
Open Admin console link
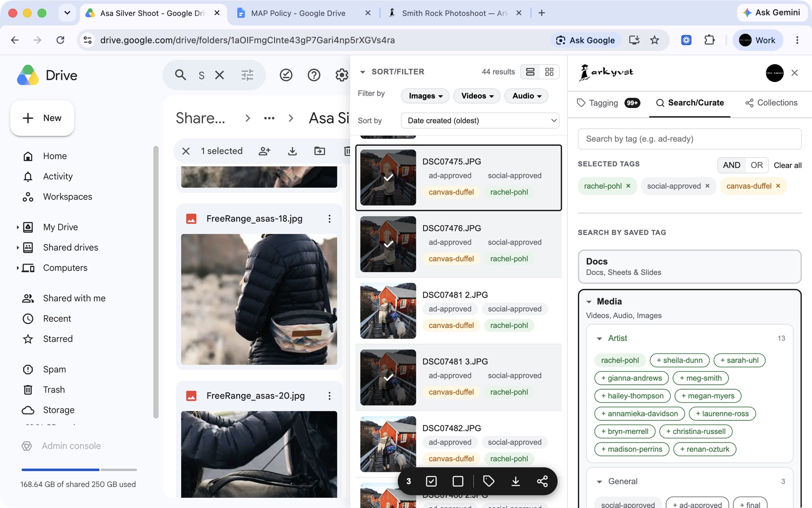point(71,446)
